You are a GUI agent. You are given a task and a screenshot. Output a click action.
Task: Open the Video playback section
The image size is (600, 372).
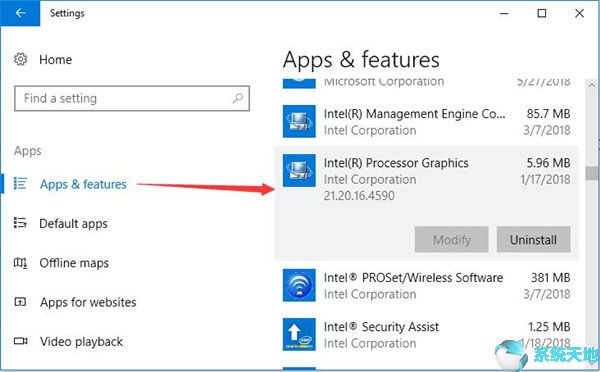pyautogui.click(x=82, y=341)
